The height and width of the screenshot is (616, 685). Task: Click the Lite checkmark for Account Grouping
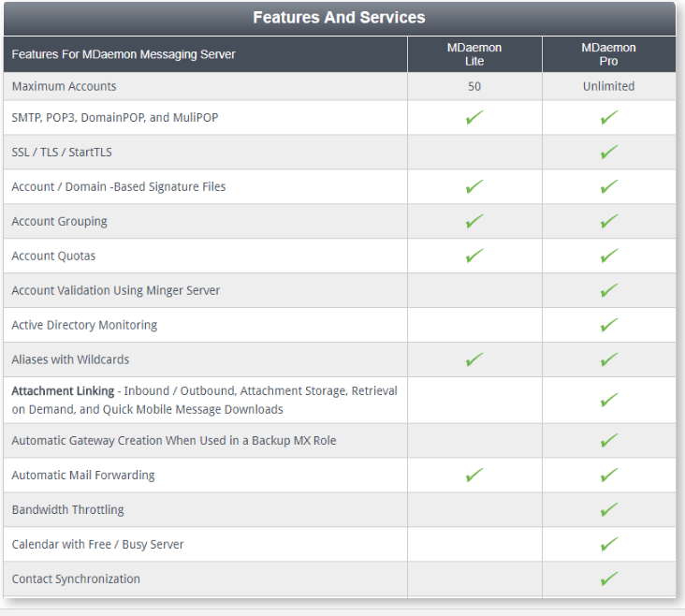(474, 221)
